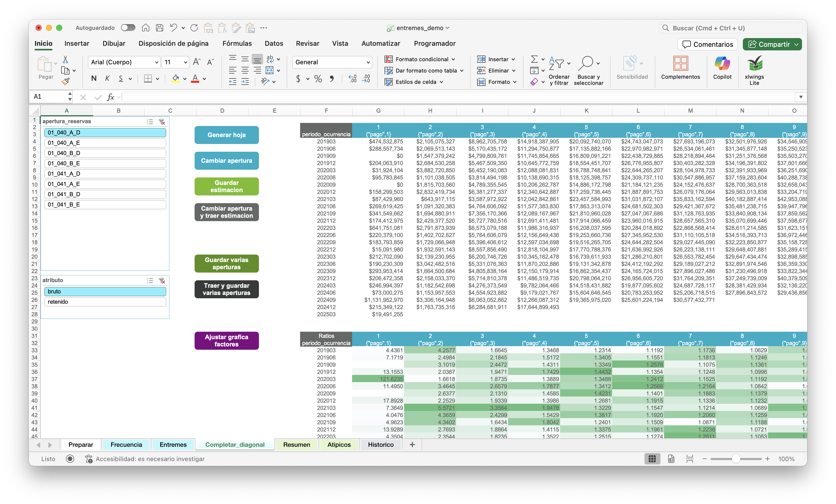Open the Fórmulas ribbon tab
The height and width of the screenshot is (504, 836).
[x=237, y=43]
